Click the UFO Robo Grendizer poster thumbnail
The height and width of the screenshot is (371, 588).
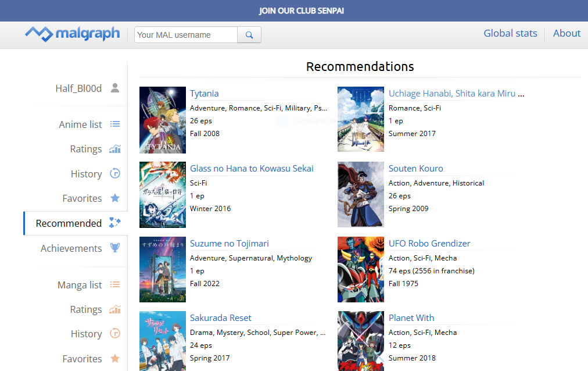[x=361, y=269]
